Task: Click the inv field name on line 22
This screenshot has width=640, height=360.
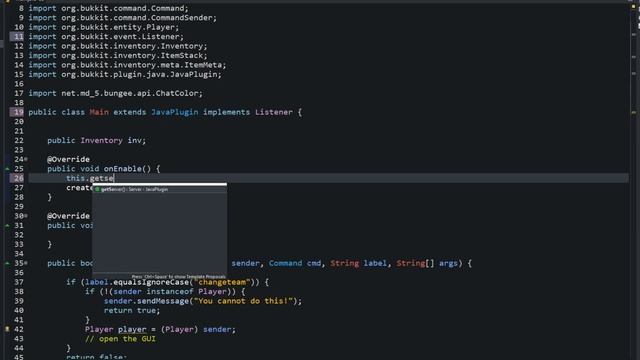Action: (134, 140)
